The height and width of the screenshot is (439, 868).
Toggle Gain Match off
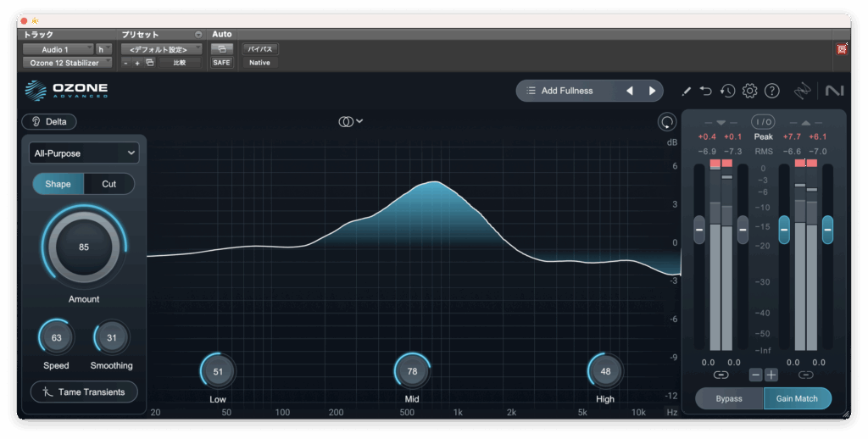click(797, 398)
